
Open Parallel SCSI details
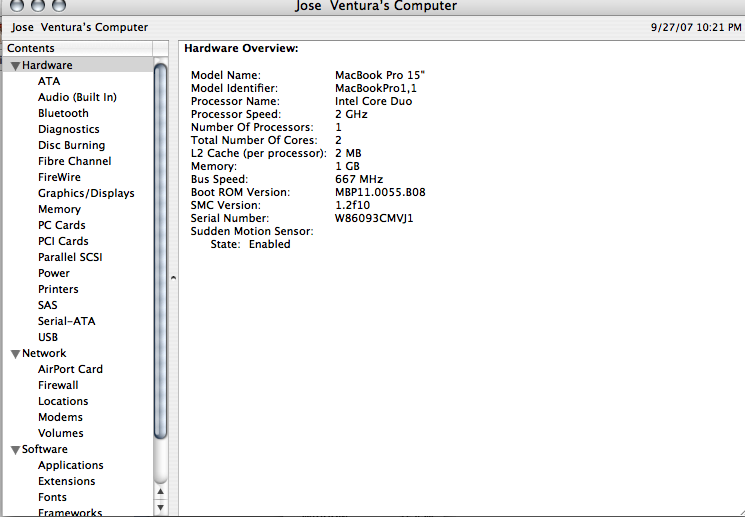point(70,257)
